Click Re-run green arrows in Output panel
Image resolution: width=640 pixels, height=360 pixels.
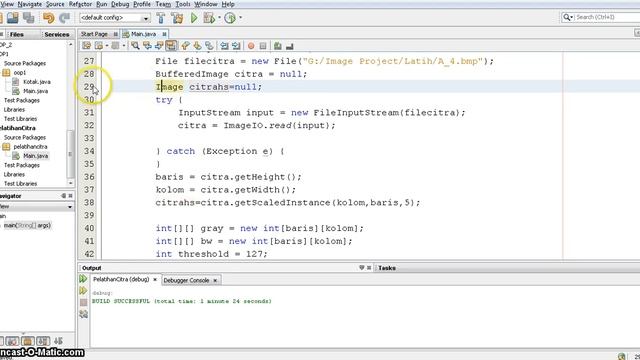coord(83,279)
